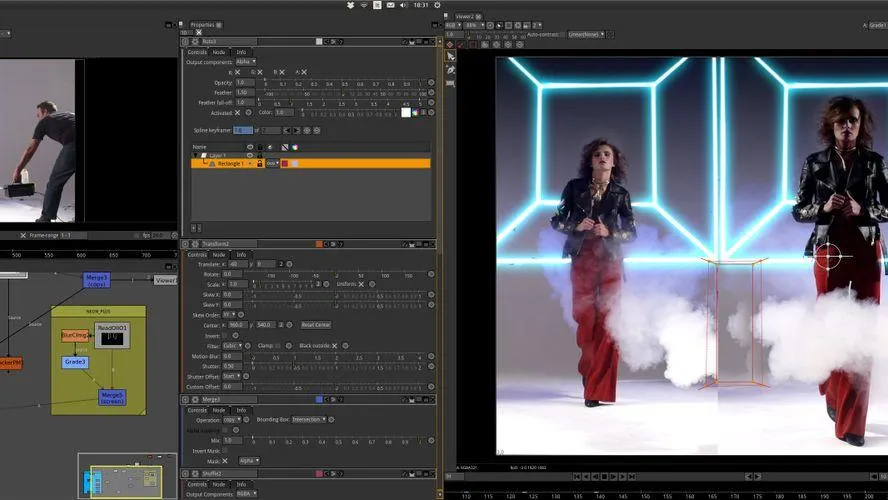This screenshot has height=500, width=888.
Task: Toggle the Activated checkbox in Roto1
Action: click(238, 113)
